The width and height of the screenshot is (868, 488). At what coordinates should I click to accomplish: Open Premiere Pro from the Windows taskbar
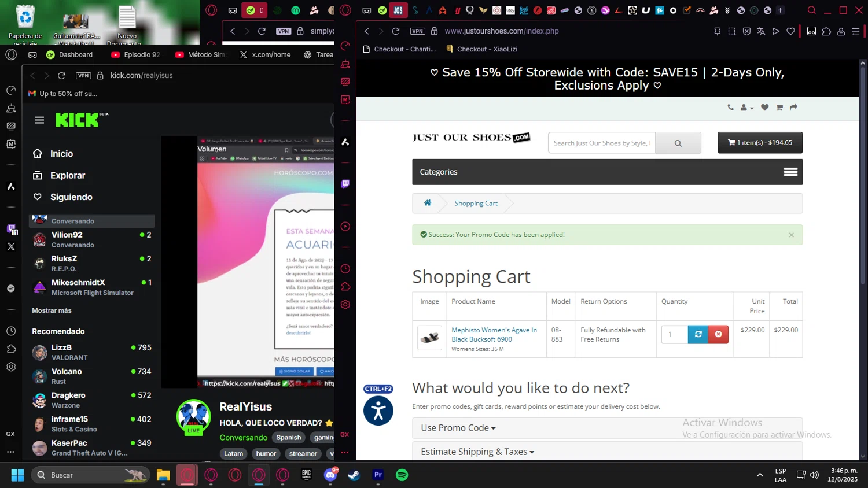coord(378,475)
